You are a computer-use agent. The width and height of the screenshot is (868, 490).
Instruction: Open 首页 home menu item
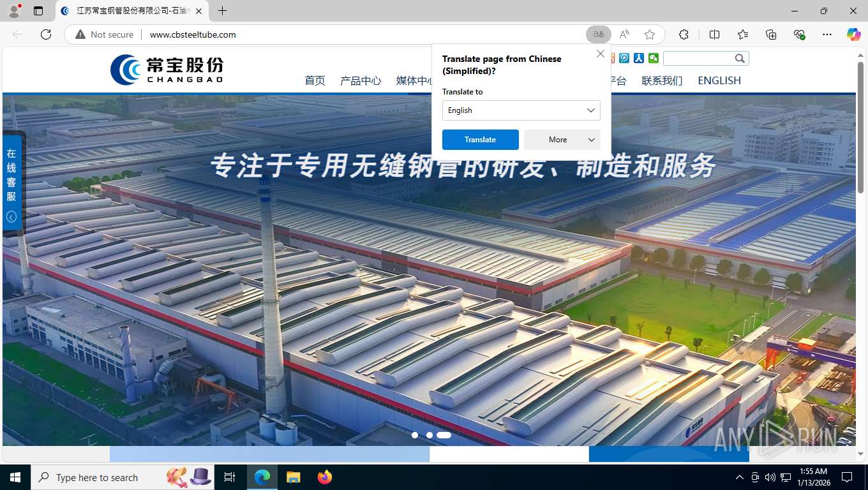pyautogui.click(x=315, y=80)
